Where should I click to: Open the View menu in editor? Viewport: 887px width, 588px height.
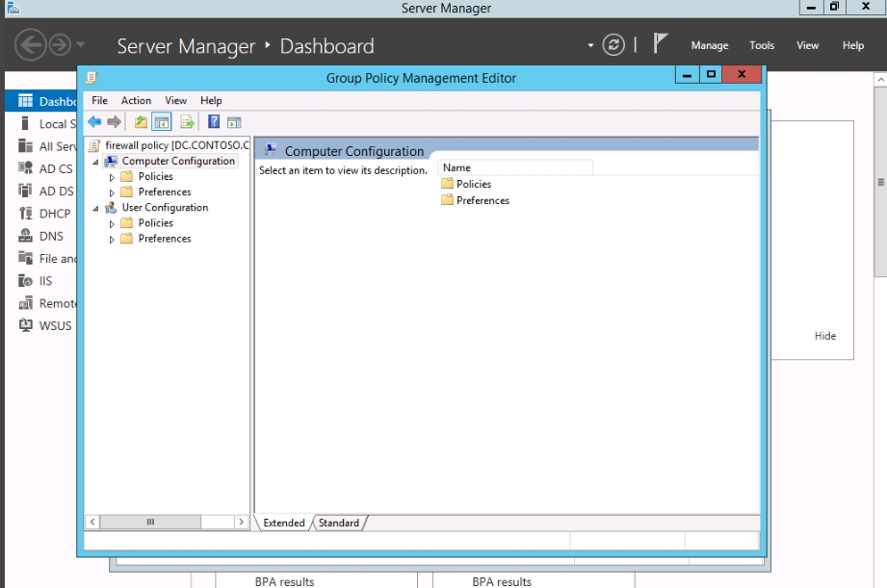click(x=175, y=100)
